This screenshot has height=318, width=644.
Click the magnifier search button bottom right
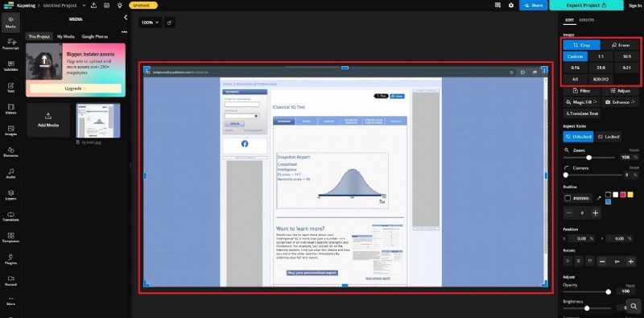[x=634, y=307]
